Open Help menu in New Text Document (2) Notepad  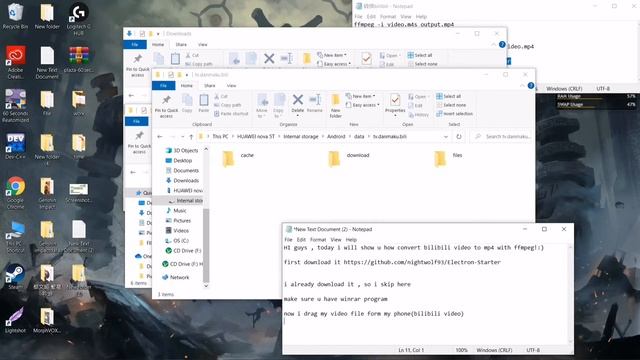[x=351, y=240]
